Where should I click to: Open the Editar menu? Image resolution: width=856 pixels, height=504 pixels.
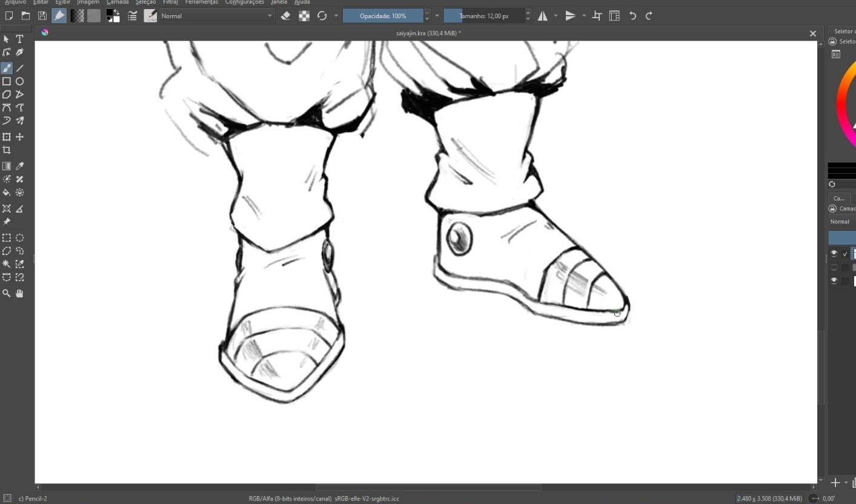coord(41,2)
